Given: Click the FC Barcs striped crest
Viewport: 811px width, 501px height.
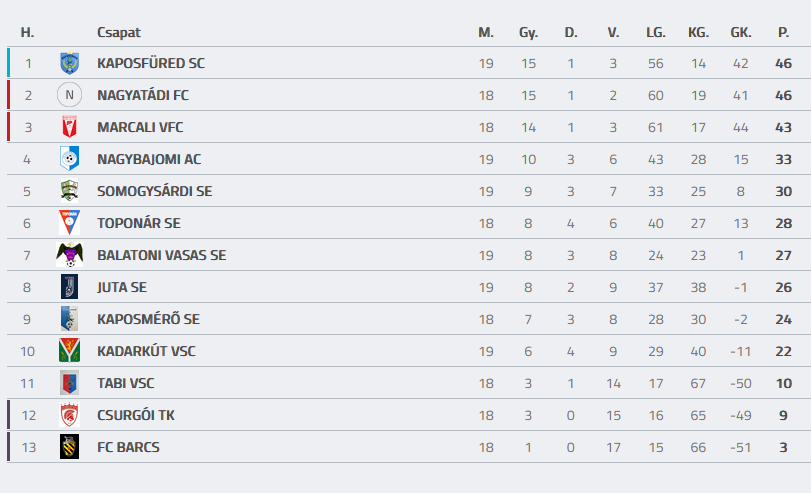Looking at the screenshot, I should (x=69, y=447).
